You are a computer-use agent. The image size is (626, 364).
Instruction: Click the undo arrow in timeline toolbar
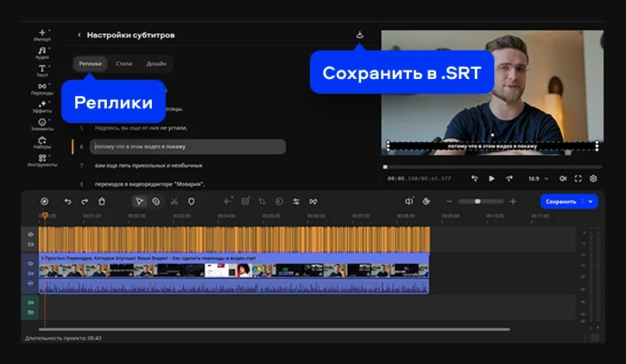coord(67,201)
